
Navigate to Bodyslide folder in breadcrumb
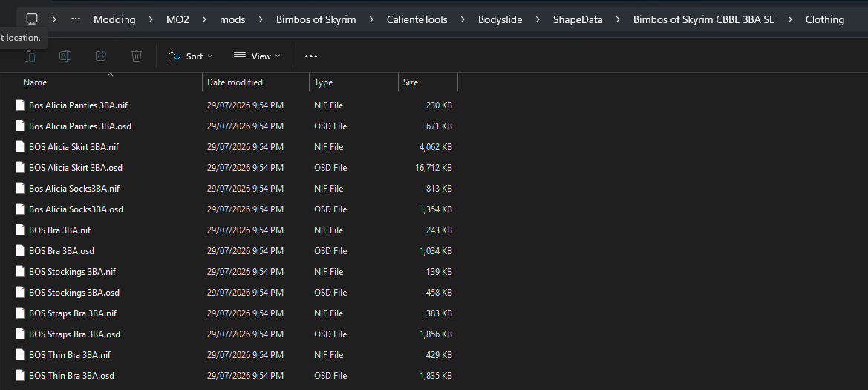point(500,19)
